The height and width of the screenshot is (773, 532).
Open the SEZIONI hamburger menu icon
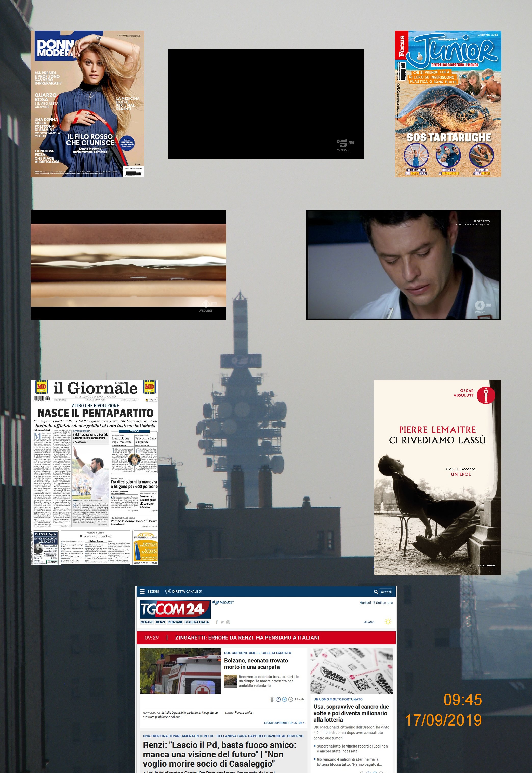pyautogui.click(x=142, y=591)
